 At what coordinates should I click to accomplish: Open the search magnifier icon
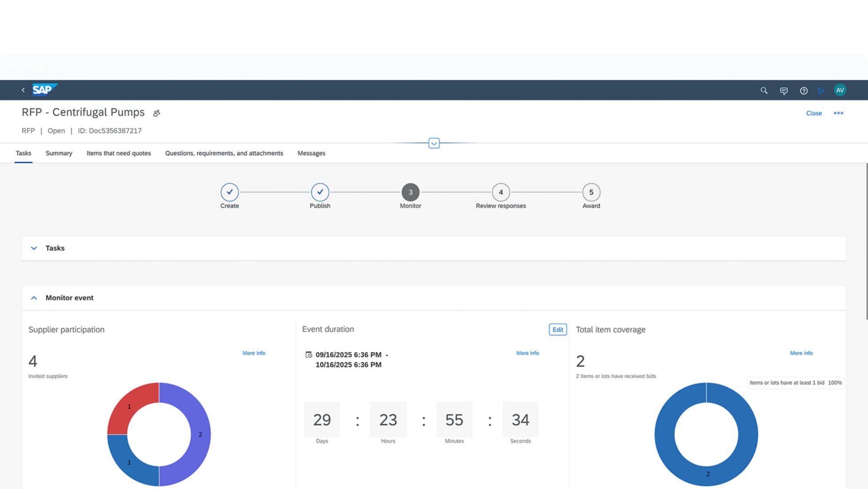(x=764, y=91)
